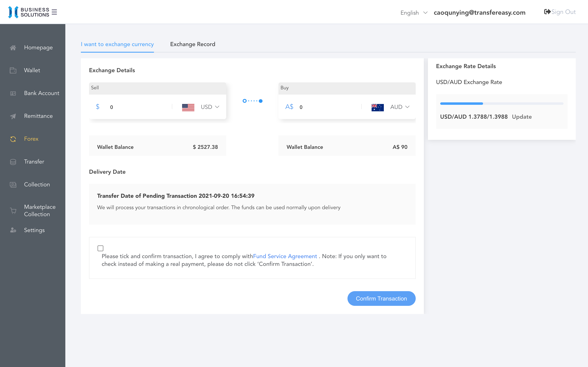
Task: Click the Remittance paper plane icon
Action: [x=13, y=116]
